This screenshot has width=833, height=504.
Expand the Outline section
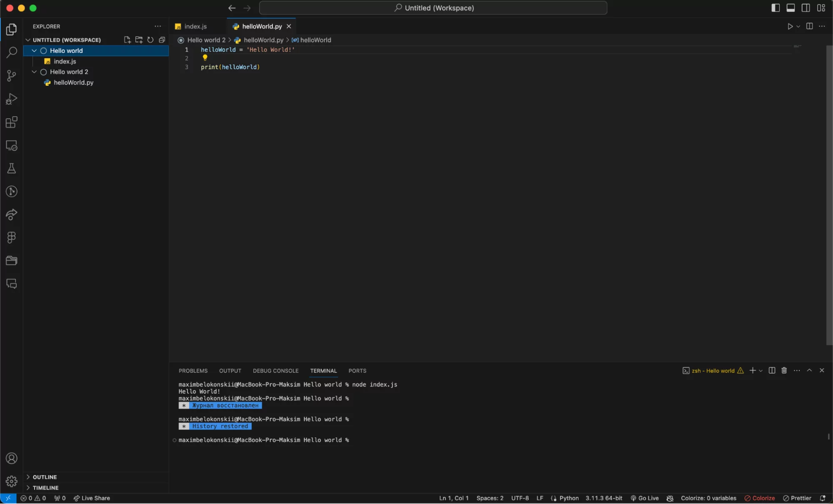coord(45,477)
